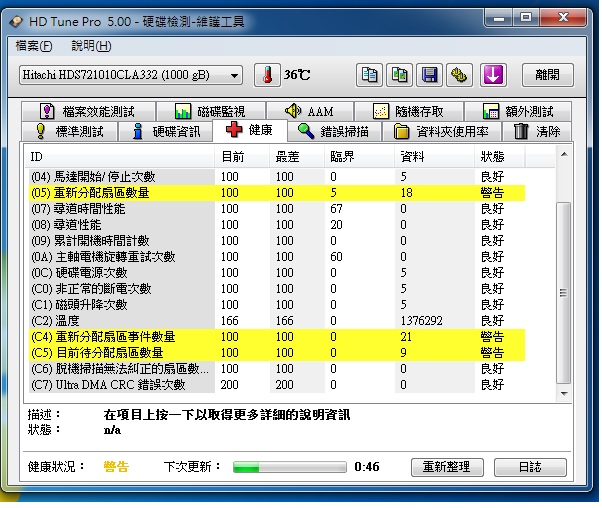This screenshot has width=602, height=508.
Task: Save screenshot with floppy disk icon
Action: coord(429,75)
